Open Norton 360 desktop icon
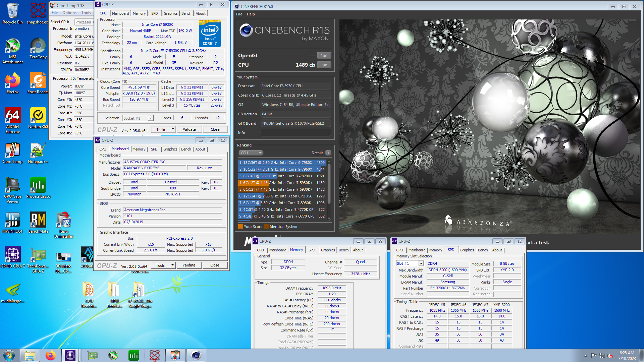 click(38, 118)
